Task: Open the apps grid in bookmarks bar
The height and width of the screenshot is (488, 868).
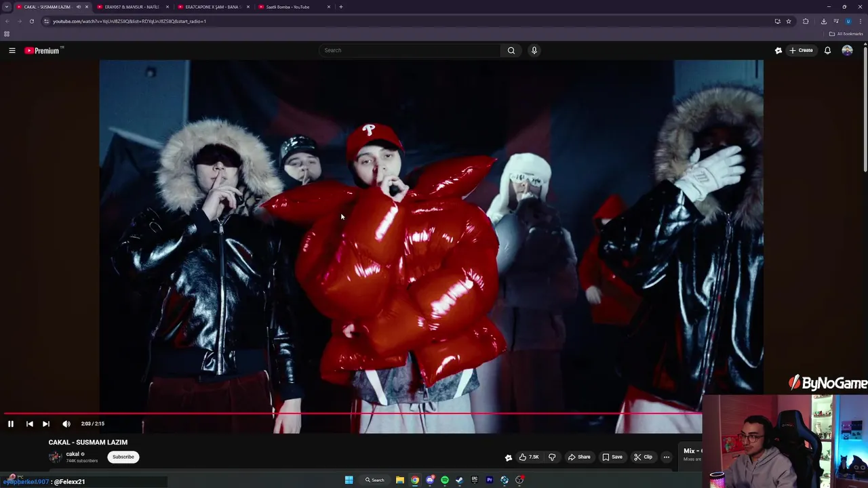Action: coord(7,34)
